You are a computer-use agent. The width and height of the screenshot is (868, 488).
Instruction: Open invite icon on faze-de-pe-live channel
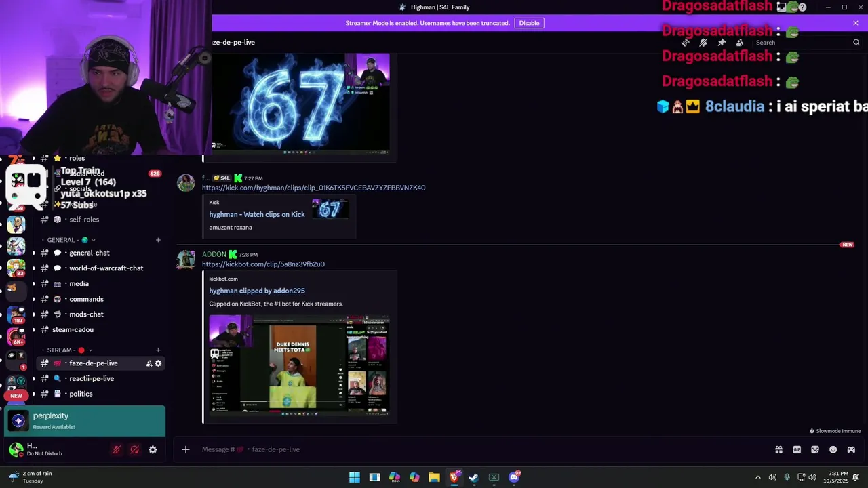(149, 363)
